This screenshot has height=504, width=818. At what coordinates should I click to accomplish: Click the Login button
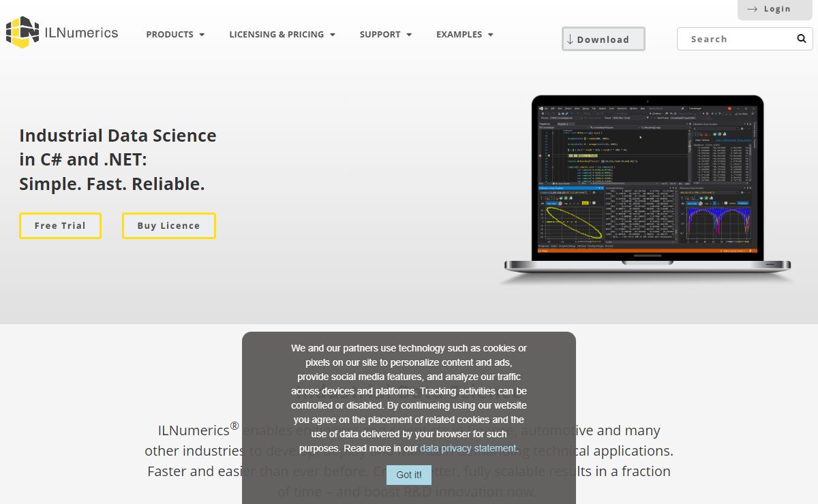click(775, 10)
